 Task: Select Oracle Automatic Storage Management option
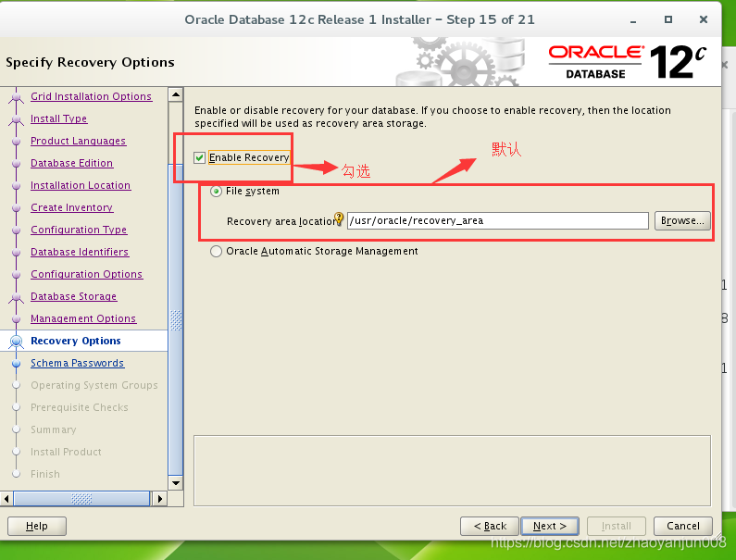[216, 251]
